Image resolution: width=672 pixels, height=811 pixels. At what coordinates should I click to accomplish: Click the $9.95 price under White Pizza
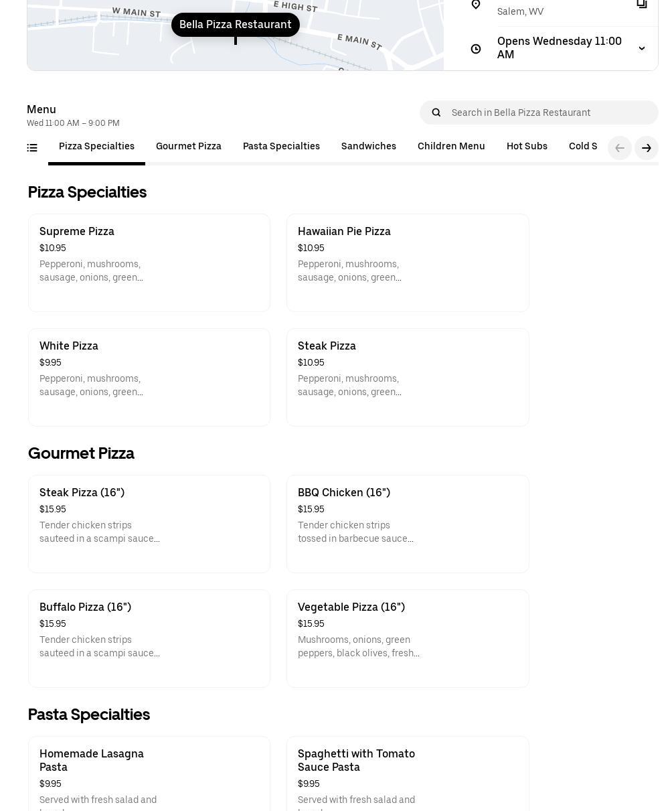tap(50, 363)
